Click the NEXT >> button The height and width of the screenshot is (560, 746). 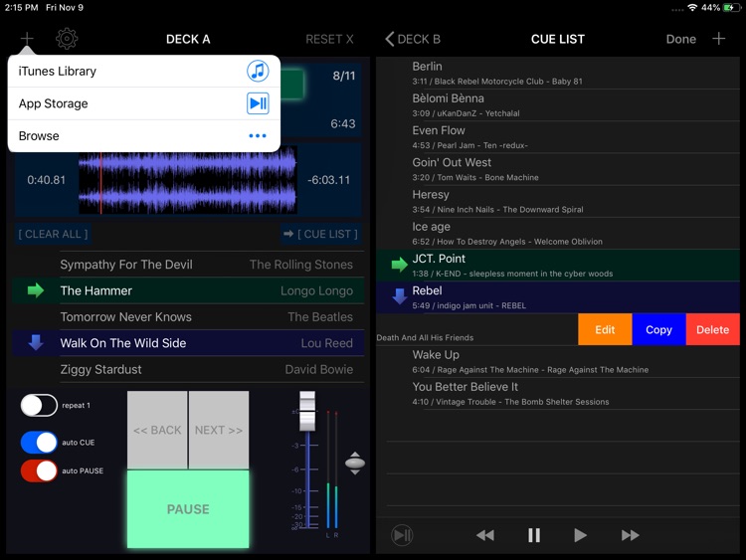click(x=219, y=430)
